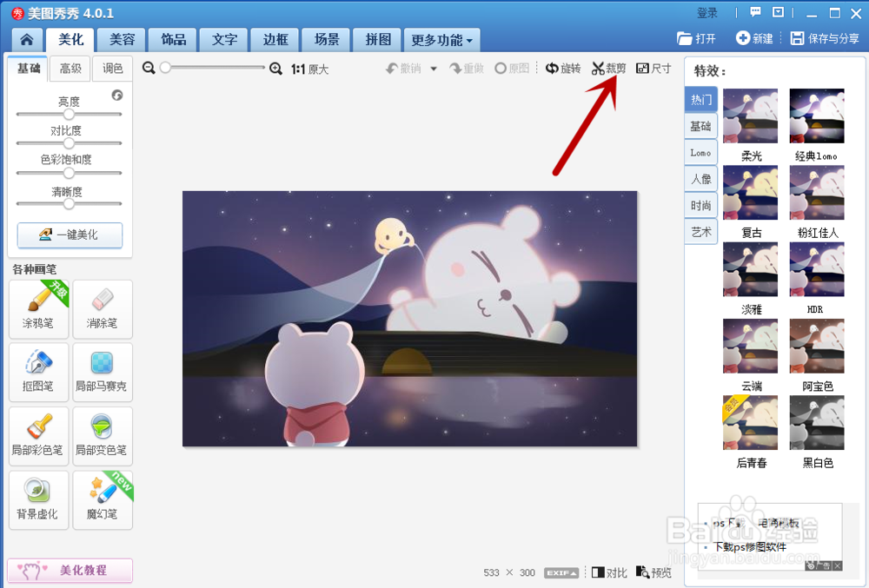Open the 美化教程 tutorial button
Image resolution: width=869 pixels, height=588 pixels.
coord(70,570)
